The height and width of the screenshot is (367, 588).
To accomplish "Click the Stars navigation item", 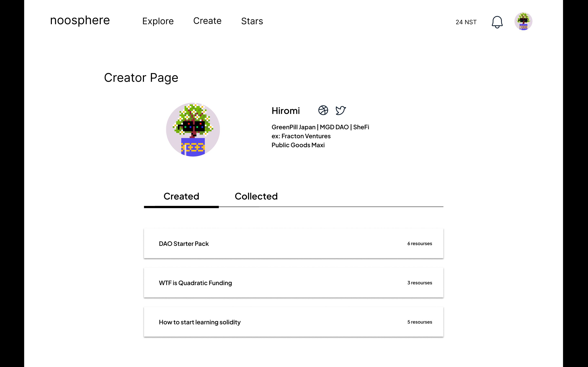I will pos(252,21).
